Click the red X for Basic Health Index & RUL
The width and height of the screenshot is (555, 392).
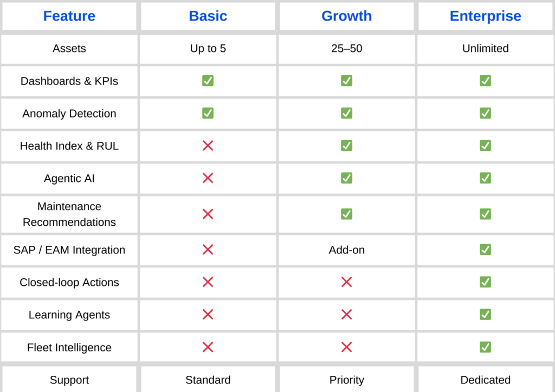208,146
